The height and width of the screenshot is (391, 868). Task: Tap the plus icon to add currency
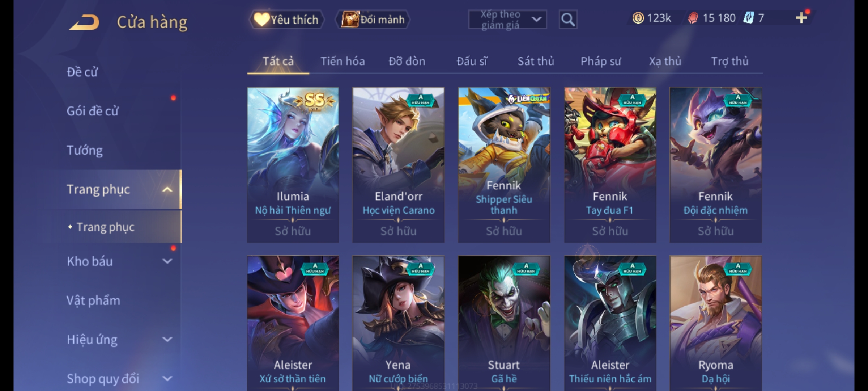(801, 18)
